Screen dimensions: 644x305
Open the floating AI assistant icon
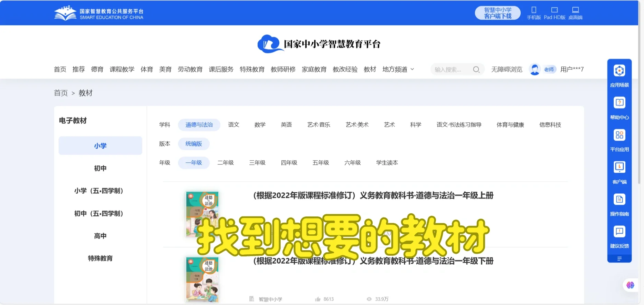[630, 285]
